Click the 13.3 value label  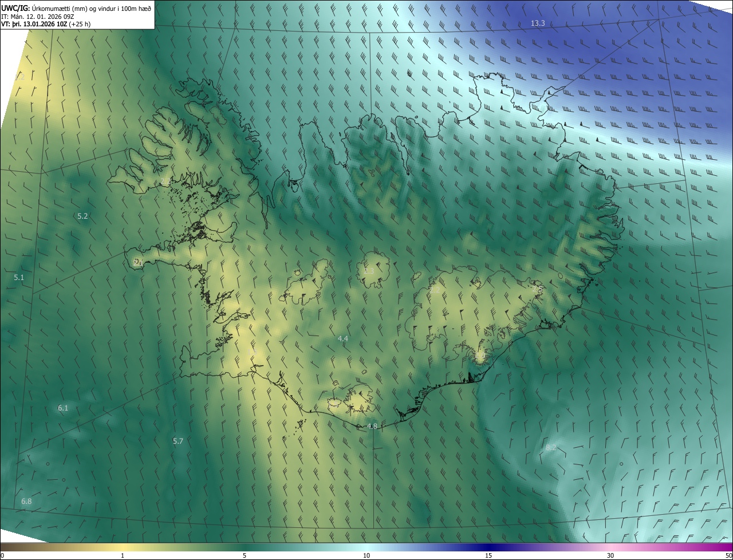coord(538,23)
